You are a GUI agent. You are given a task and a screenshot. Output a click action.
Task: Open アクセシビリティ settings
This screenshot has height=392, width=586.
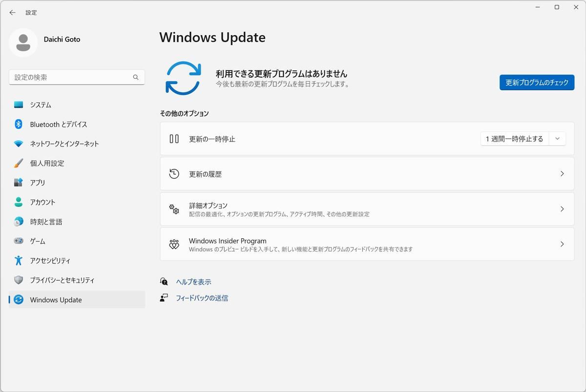point(77,261)
